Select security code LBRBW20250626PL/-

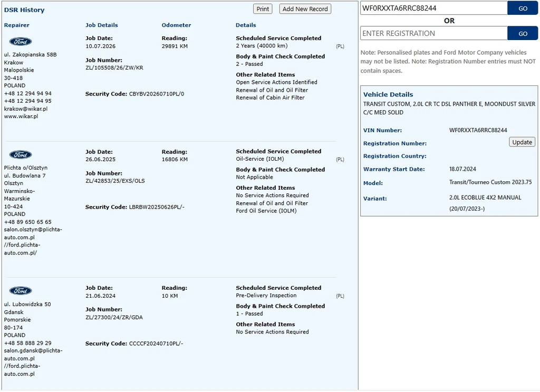157,207
